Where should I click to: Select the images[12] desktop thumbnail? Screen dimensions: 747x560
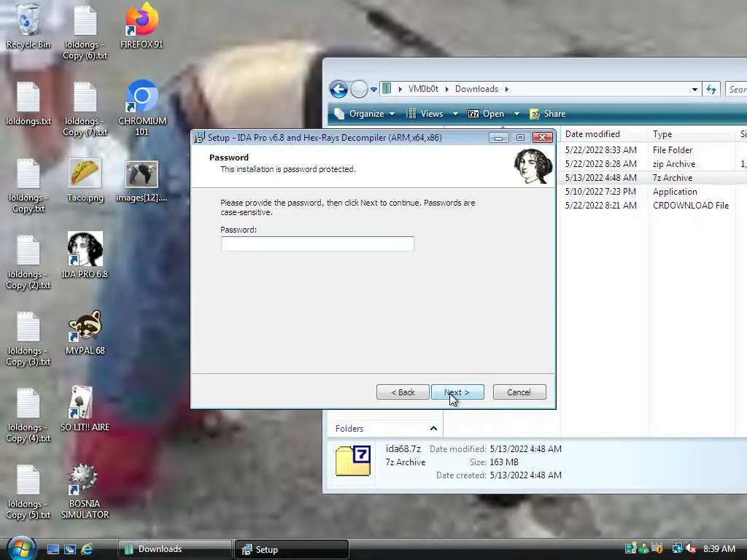[142, 181]
